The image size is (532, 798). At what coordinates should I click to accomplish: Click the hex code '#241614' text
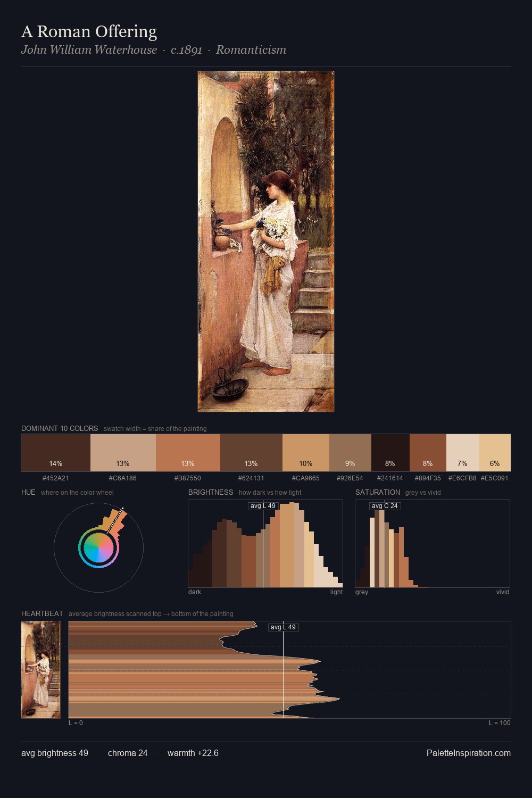coord(390,478)
